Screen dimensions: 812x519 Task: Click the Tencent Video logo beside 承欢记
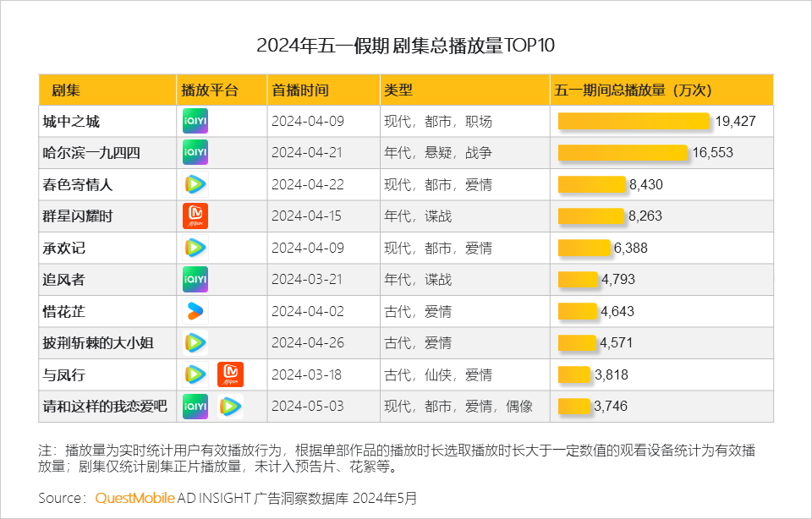pos(195,248)
